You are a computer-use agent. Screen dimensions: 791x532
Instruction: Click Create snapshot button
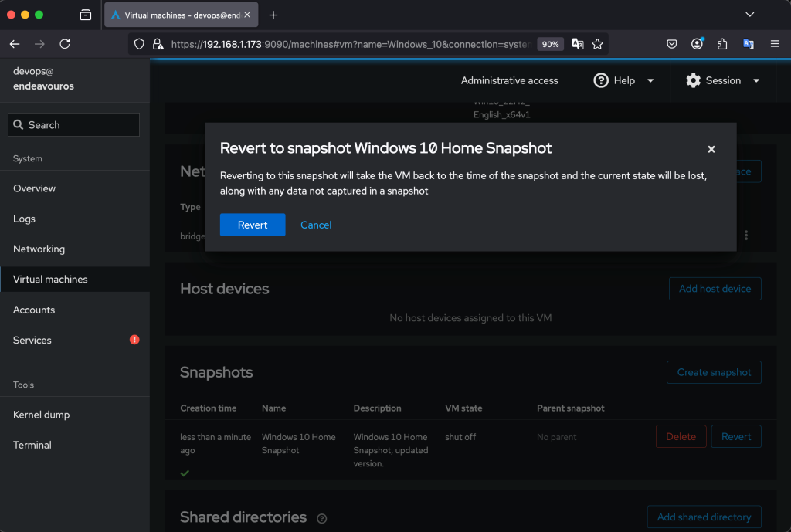(x=714, y=373)
